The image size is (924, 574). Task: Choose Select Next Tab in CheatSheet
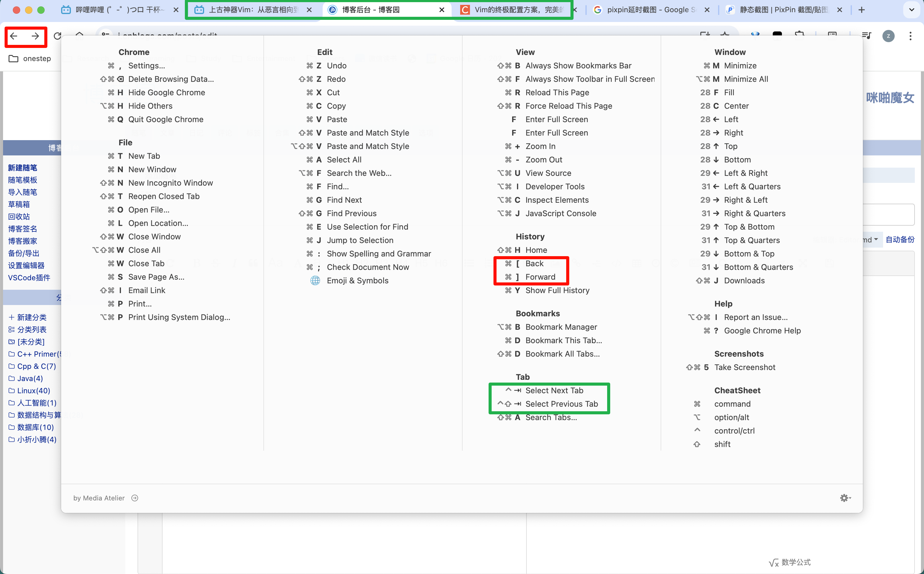[554, 390]
